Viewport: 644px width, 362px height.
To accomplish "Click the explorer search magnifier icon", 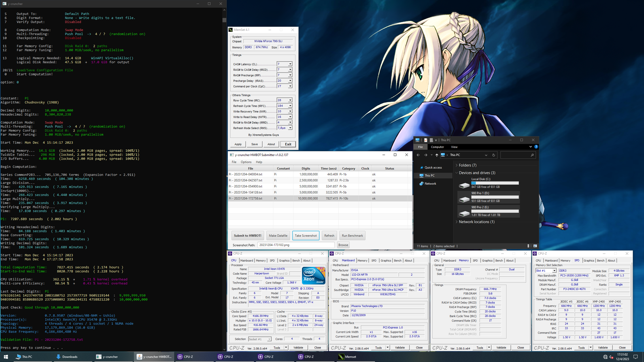I will (532, 155).
